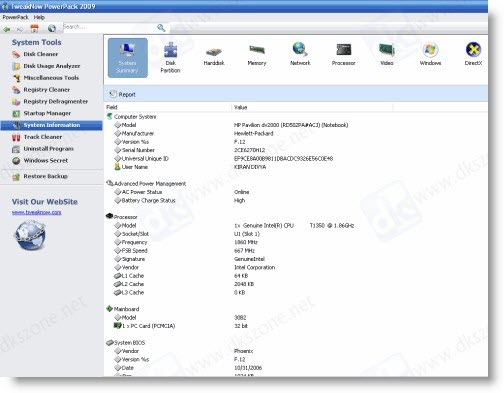
Task: Click the Field column header
Action: pos(168,107)
